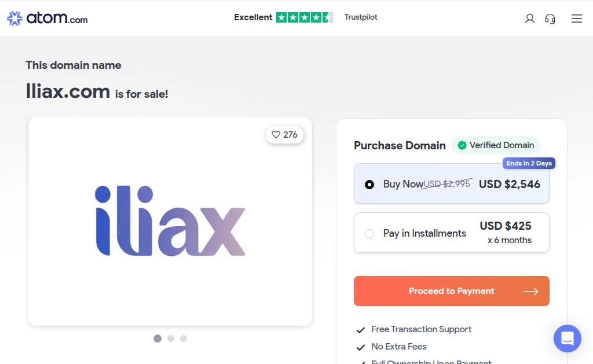The image size is (593, 364).
Task: Click the No Extra Fees text
Action: (x=399, y=347)
